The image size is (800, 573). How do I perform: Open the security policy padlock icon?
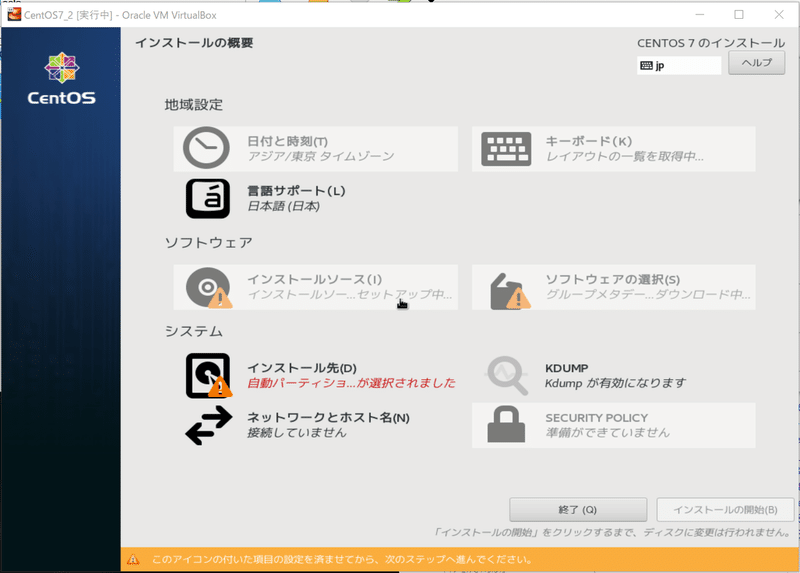(506, 424)
